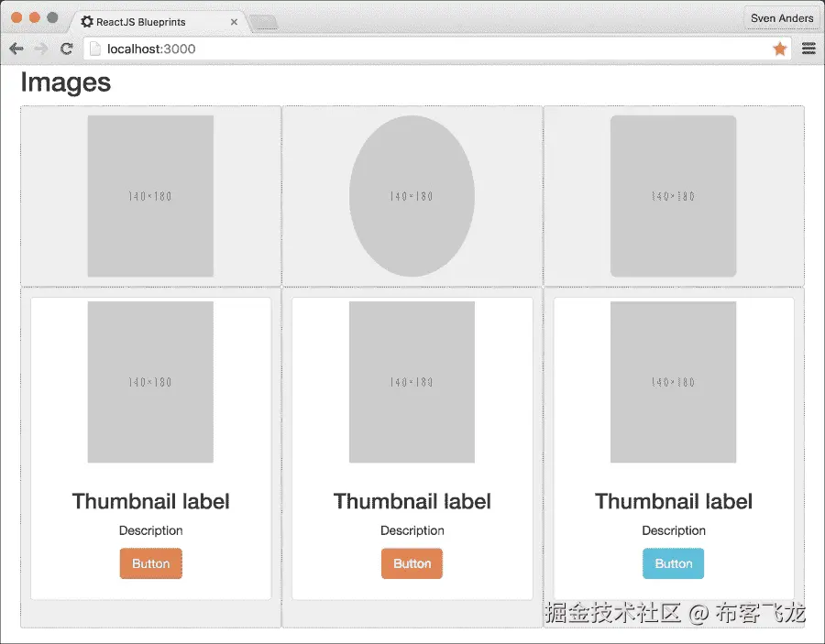Click the Images page heading
Image resolution: width=825 pixels, height=644 pixels.
tap(66, 82)
